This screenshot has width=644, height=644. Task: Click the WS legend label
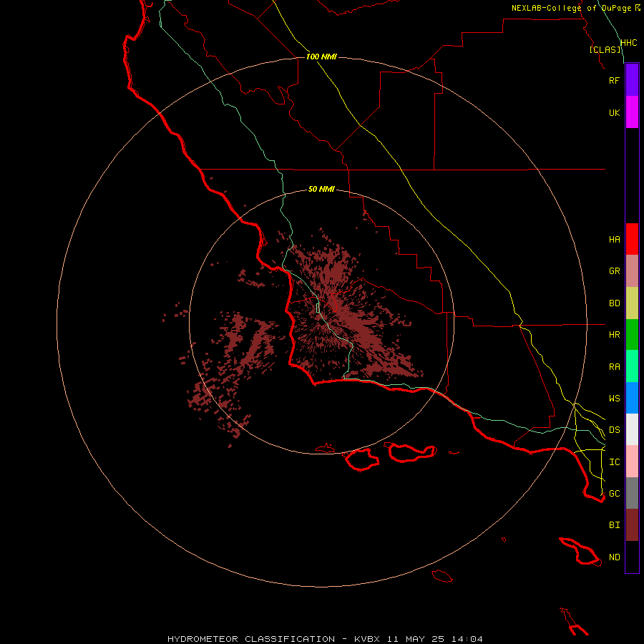pos(614,399)
